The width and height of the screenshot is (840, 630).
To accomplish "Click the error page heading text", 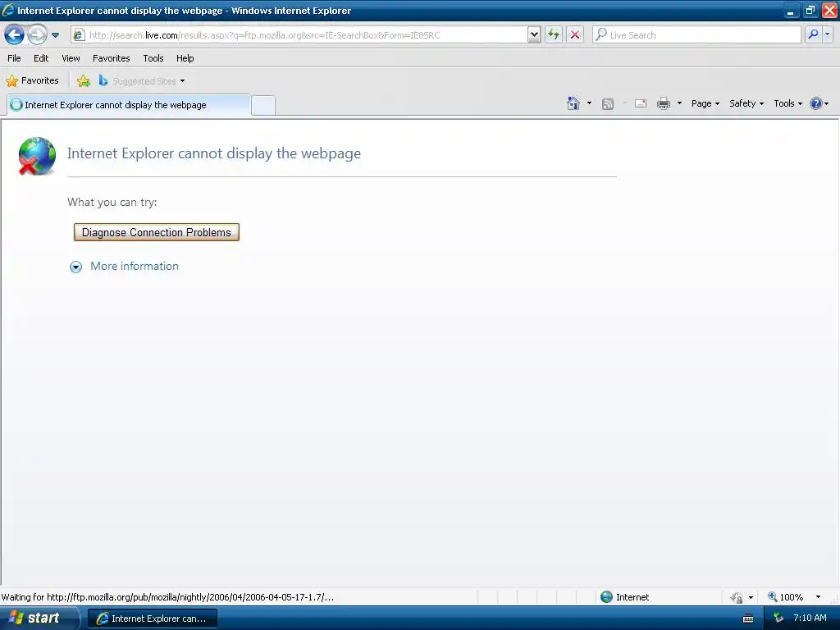I will coord(214,153).
